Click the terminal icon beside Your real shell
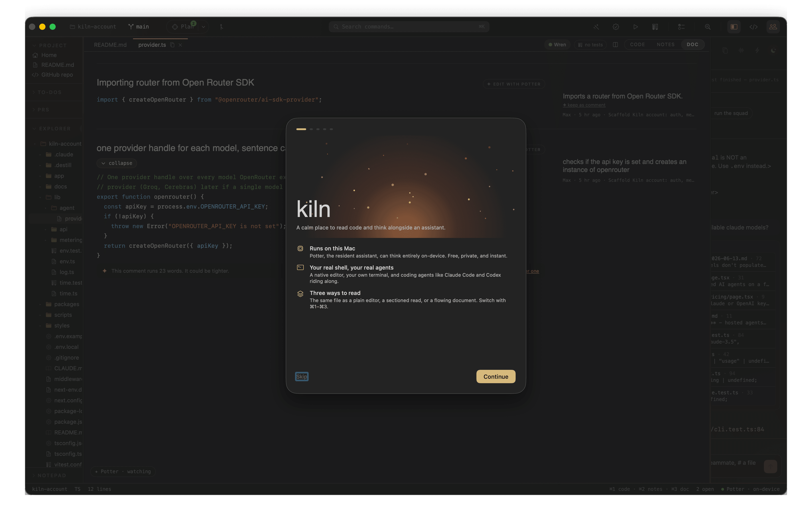 [300, 267]
